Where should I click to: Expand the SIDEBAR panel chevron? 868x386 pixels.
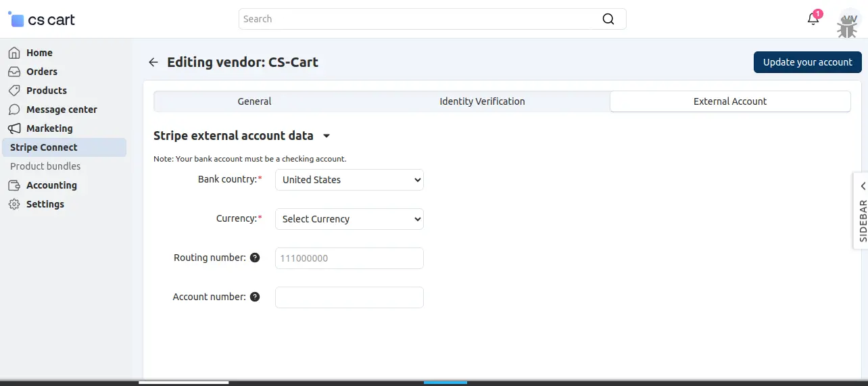click(863, 186)
